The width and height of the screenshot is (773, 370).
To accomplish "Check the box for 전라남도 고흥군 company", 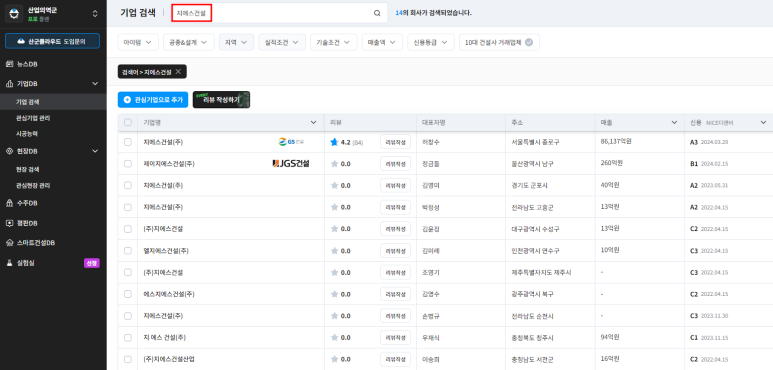I will [128, 207].
